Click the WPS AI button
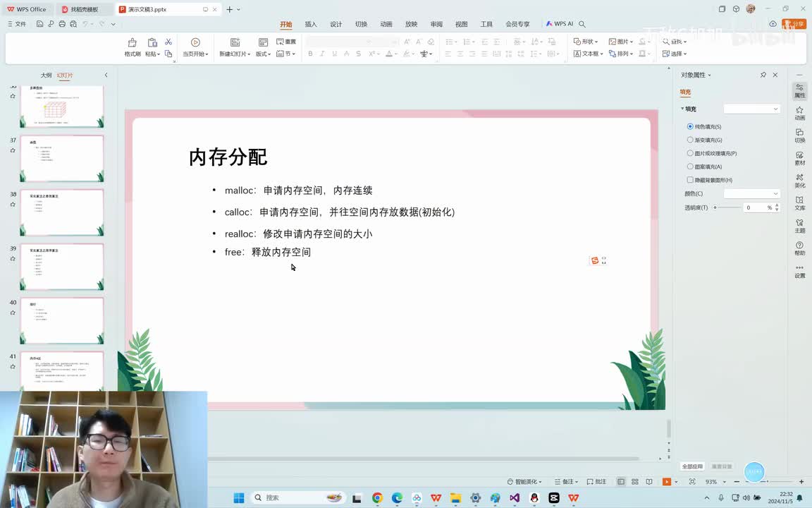This screenshot has width=812, height=508. tap(559, 24)
